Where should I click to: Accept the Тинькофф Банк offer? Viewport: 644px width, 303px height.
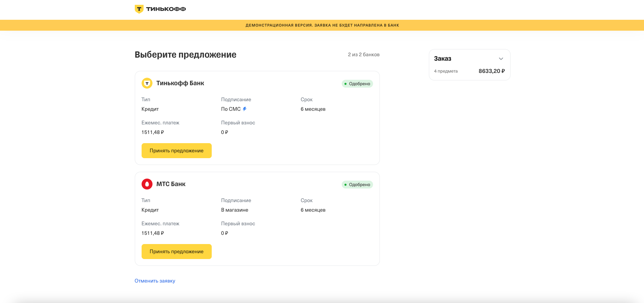[177, 151]
